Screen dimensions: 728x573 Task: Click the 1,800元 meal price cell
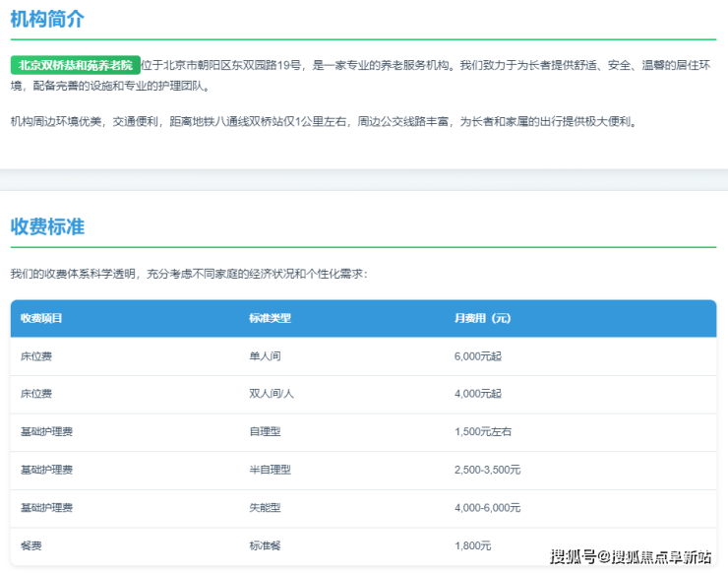point(472,545)
